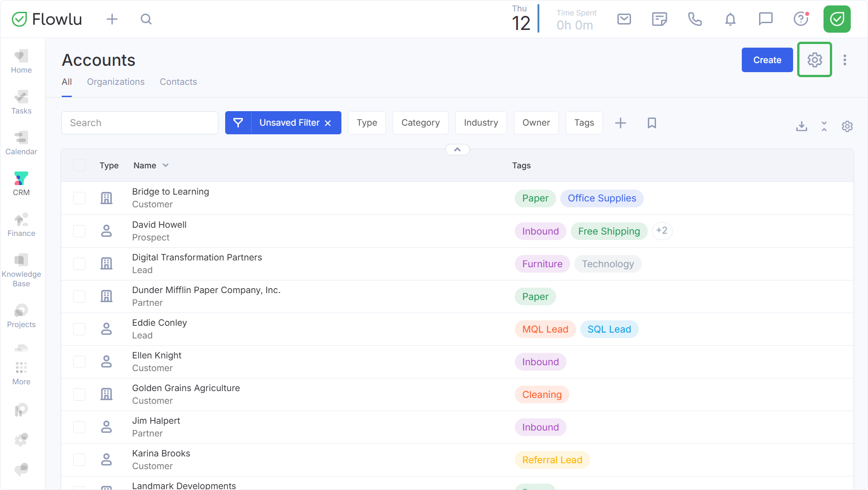Screen dimensions: 868x490
Task: Click the mail envelope icon
Action: [x=624, y=19]
